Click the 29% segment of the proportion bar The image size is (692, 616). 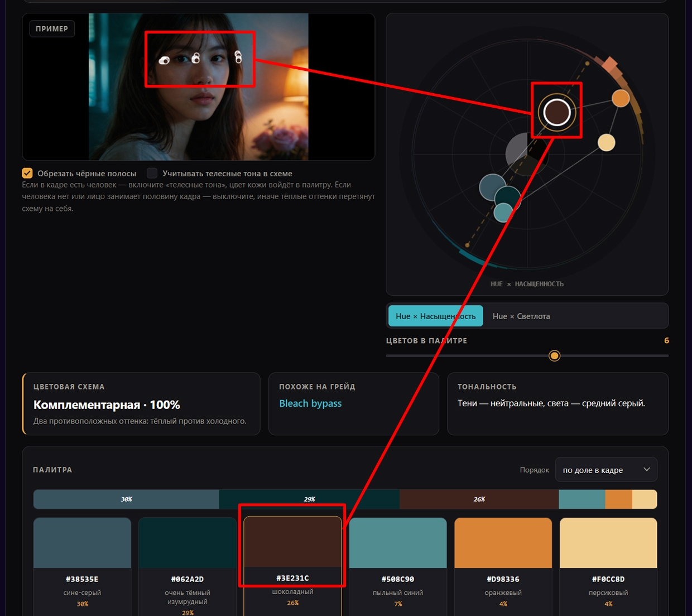tap(309, 499)
